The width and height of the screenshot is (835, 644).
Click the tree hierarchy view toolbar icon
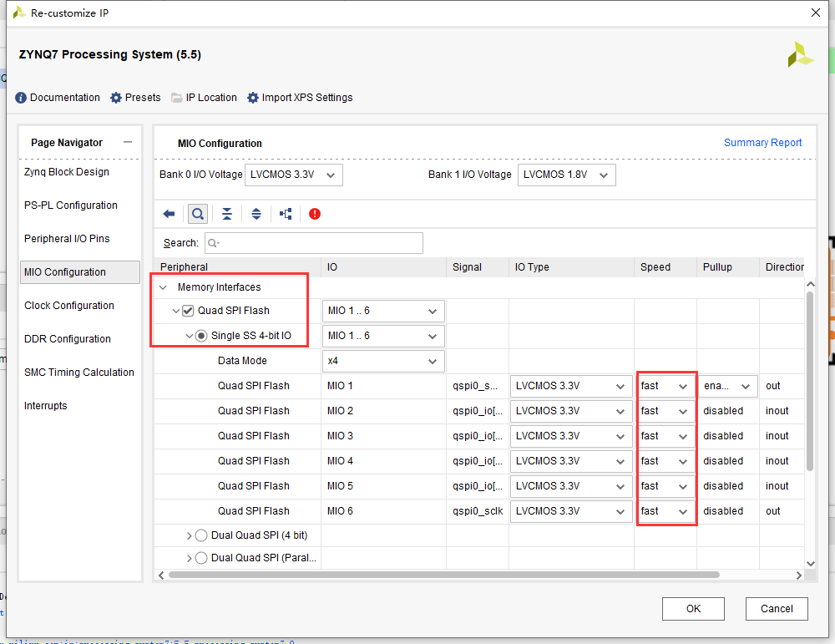tap(286, 214)
